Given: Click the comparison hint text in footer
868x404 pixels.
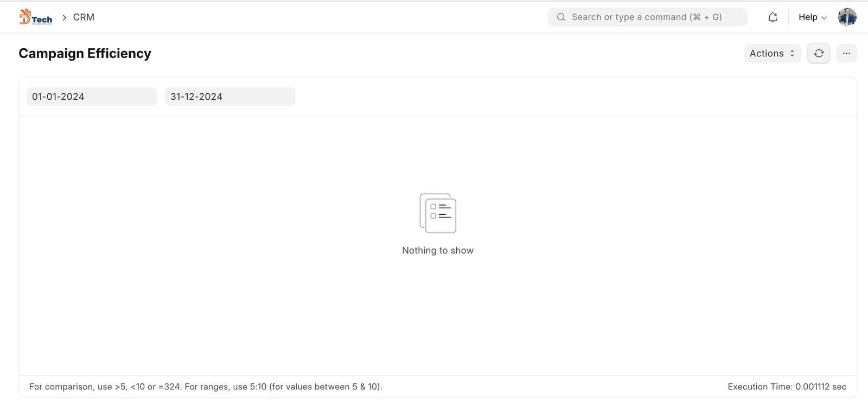Looking at the screenshot, I should click(206, 387).
